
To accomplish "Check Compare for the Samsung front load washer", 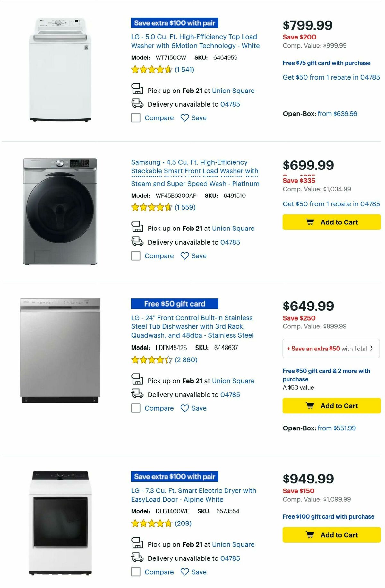I will (x=135, y=256).
